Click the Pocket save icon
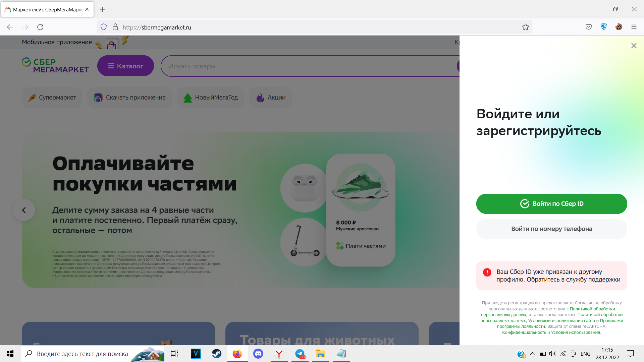This screenshot has width=644, height=362. [x=589, y=27]
